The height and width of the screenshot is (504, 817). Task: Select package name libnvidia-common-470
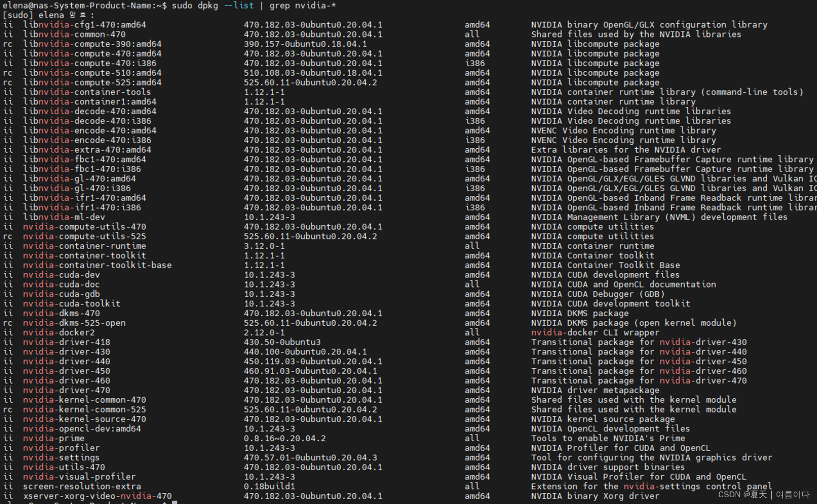click(74, 34)
